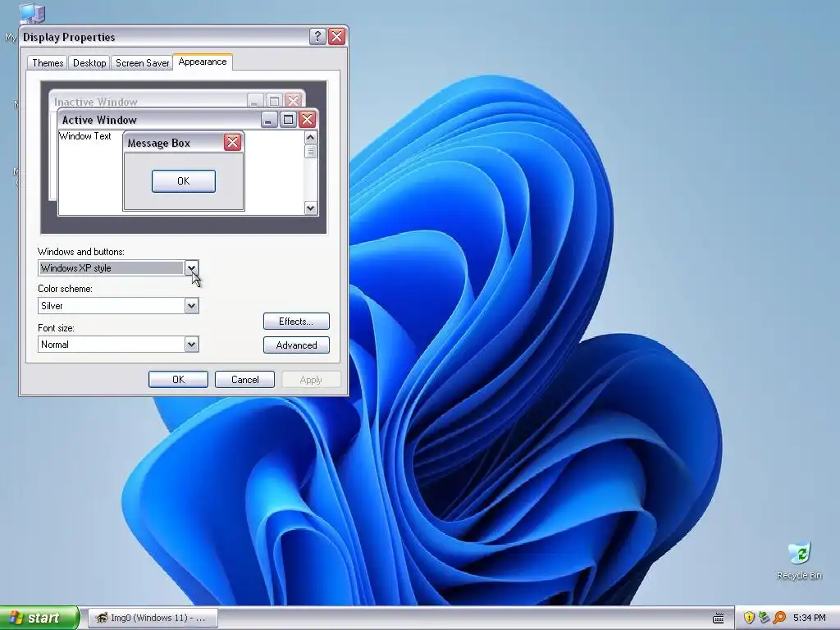Click the Inactive Window preview title

point(96,101)
